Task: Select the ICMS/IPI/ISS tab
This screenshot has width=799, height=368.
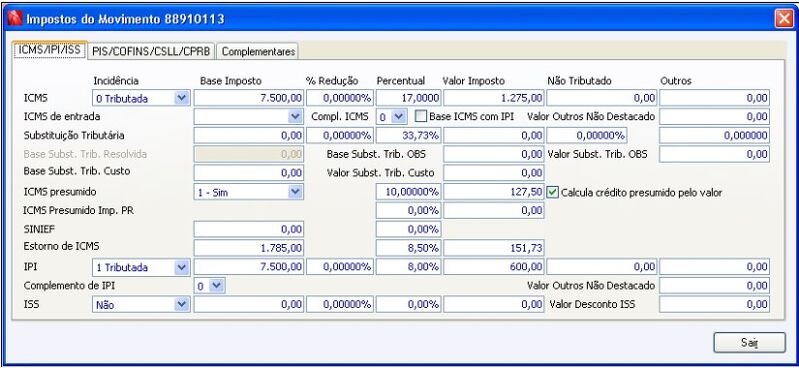Action: pos(49,50)
